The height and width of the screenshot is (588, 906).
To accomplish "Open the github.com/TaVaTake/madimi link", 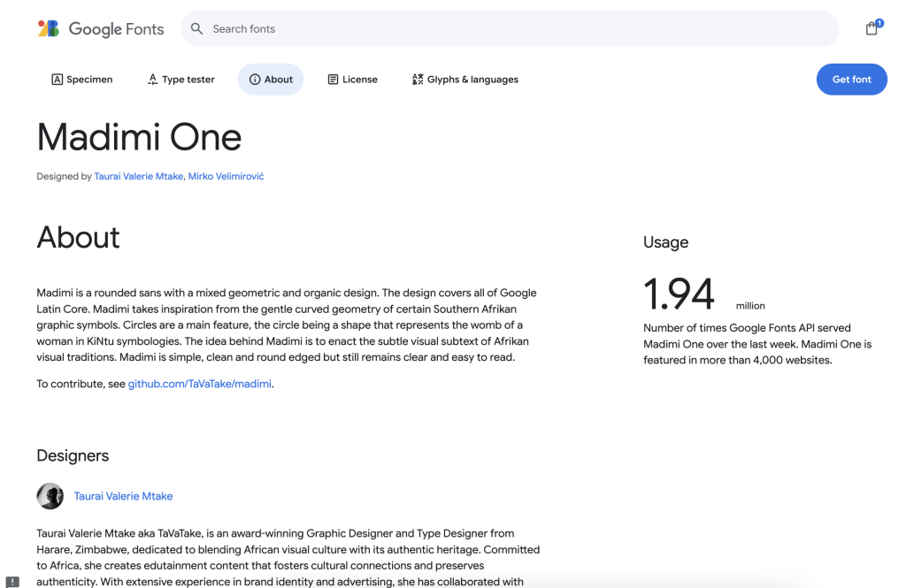I will click(200, 384).
